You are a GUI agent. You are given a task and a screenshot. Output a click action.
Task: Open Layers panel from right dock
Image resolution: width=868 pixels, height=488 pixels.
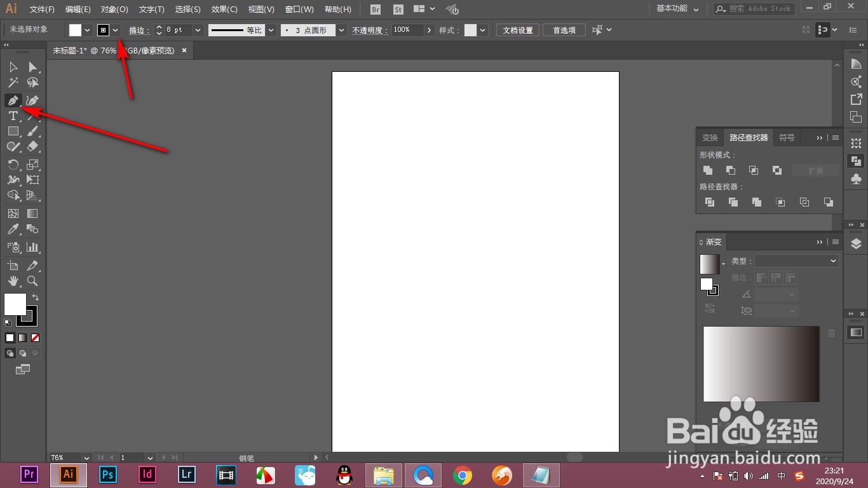[856, 243]
